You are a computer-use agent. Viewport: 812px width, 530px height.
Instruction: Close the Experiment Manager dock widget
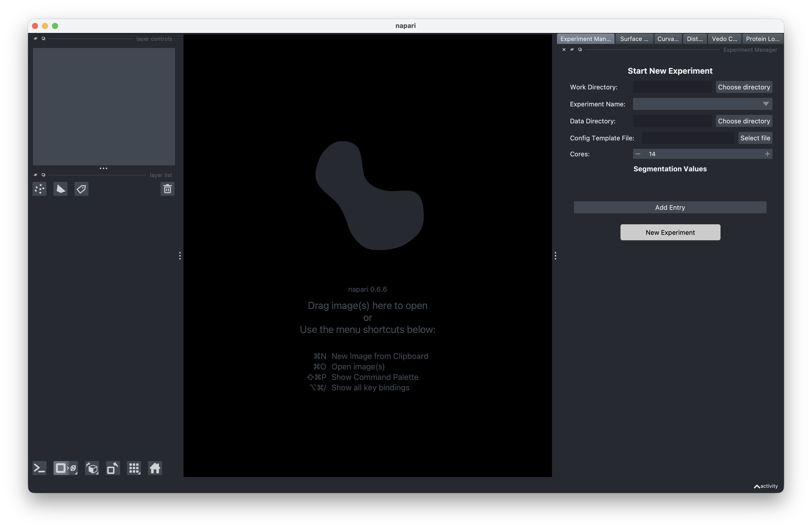tap(564, 49)
